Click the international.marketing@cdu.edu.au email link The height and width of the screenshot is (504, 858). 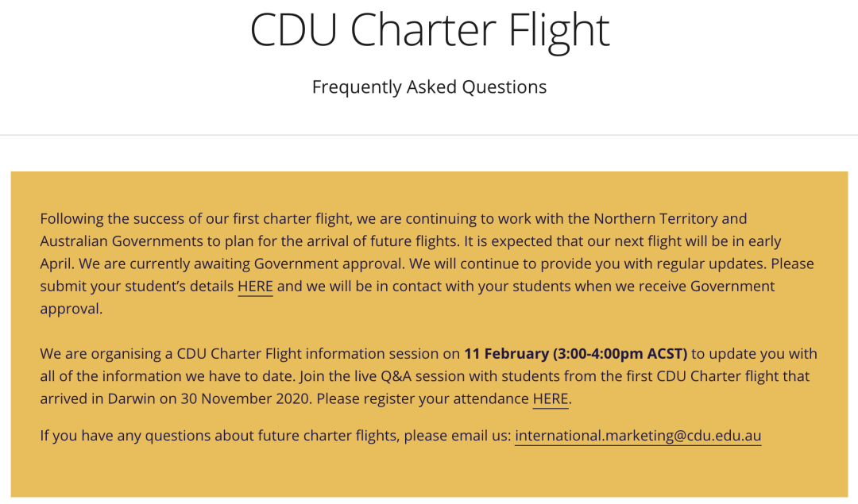click(x=638, y=436)
